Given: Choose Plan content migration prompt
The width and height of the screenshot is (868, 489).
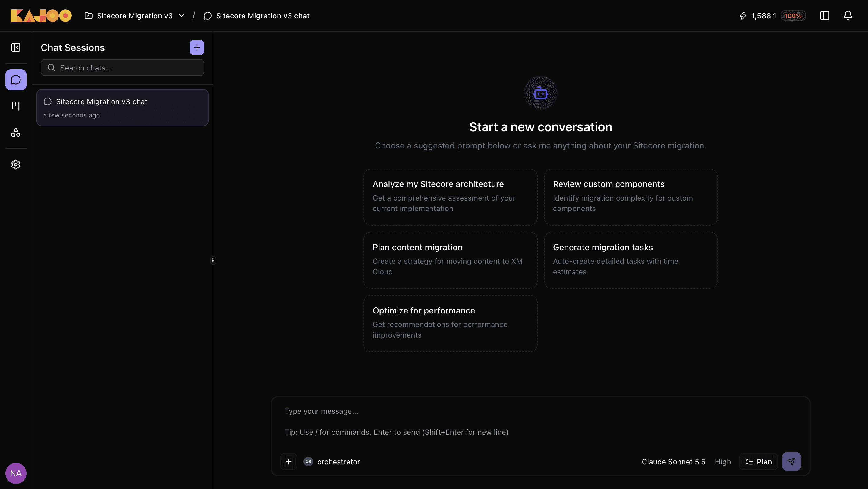Looking at the screenshot, I should coord(450,260).
